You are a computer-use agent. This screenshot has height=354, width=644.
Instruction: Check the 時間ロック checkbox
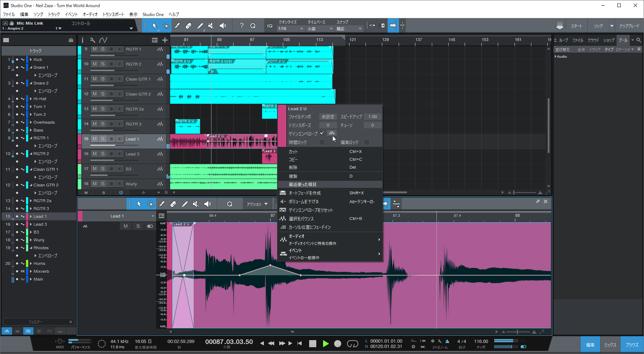322,142
